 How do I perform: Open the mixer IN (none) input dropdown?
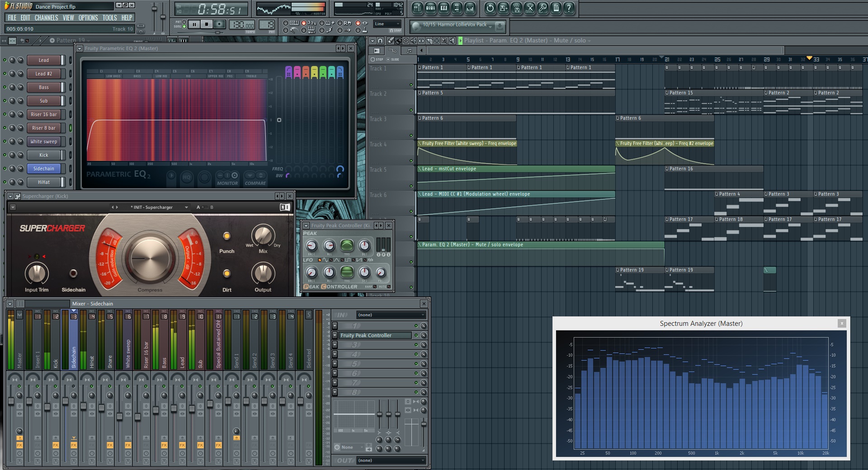(x=392, y=315)
